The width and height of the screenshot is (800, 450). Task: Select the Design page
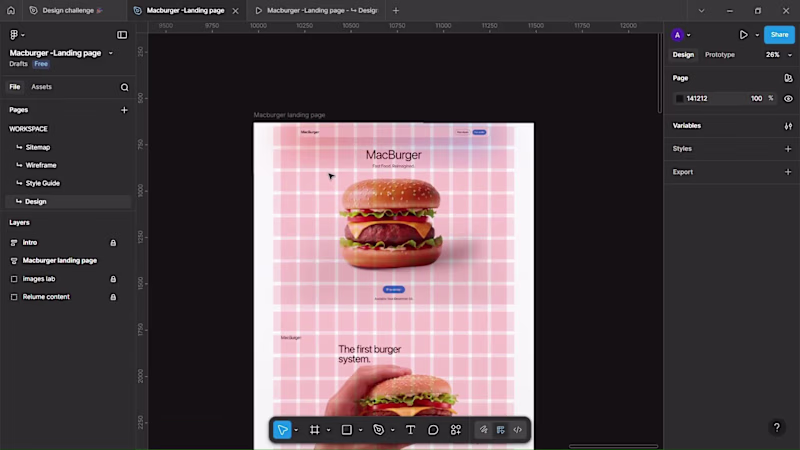(68, 202)
